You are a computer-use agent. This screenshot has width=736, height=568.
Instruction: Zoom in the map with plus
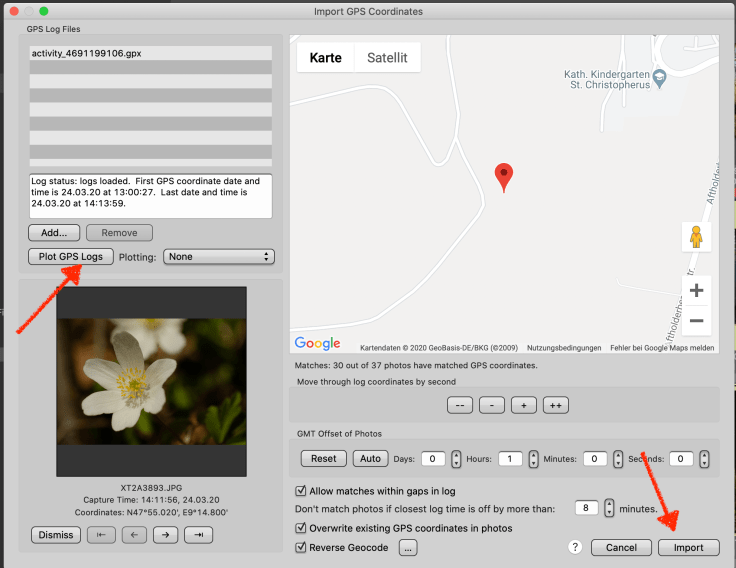(696, 291)
